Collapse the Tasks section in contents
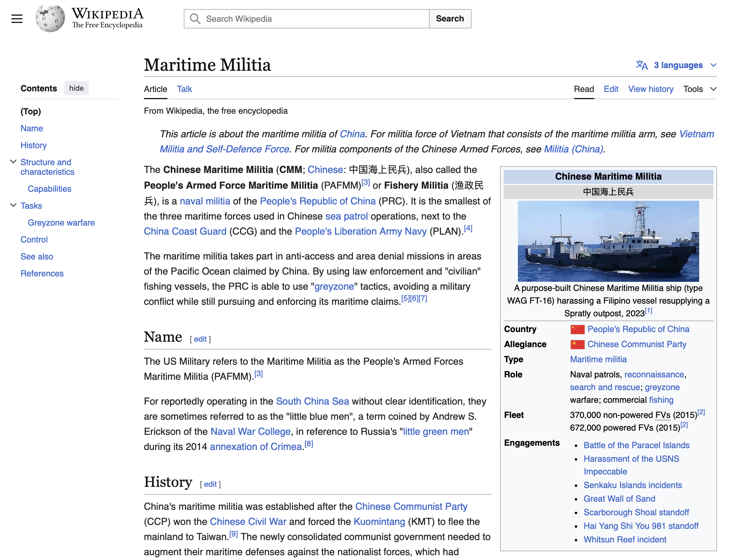Image resolution: width=737 pixels, height=560 pixels. (13, 205)
